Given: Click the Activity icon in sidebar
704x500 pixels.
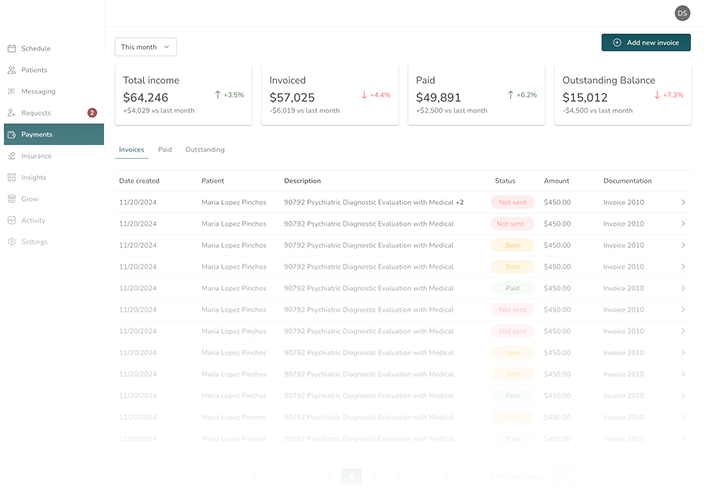Looking at the screenshot, I should tap(12, 220).
